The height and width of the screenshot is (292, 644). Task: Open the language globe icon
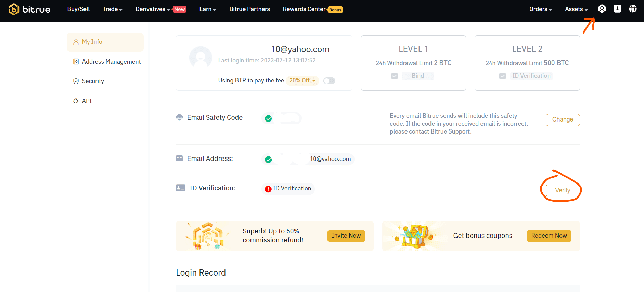[x=633, y=9]
